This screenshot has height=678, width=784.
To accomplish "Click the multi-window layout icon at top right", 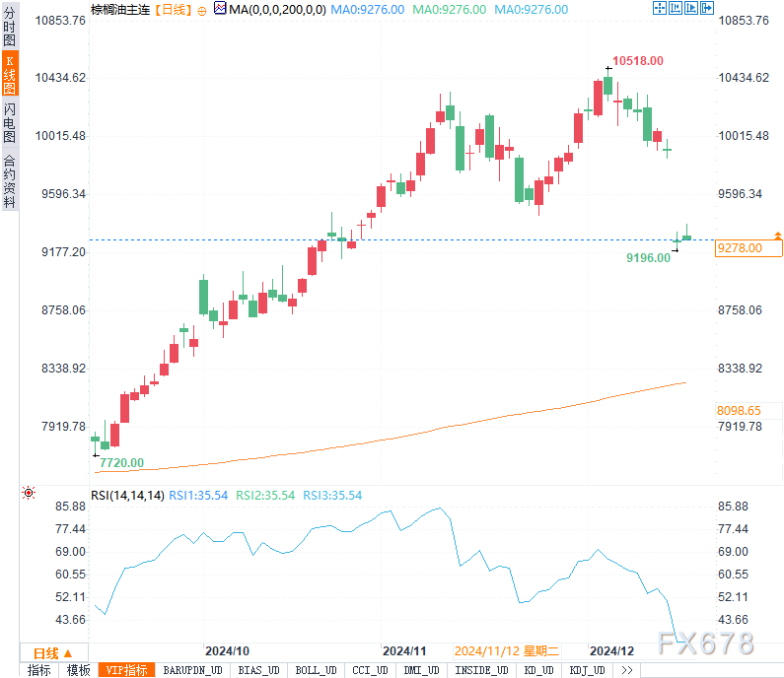I will click(676, 8).
